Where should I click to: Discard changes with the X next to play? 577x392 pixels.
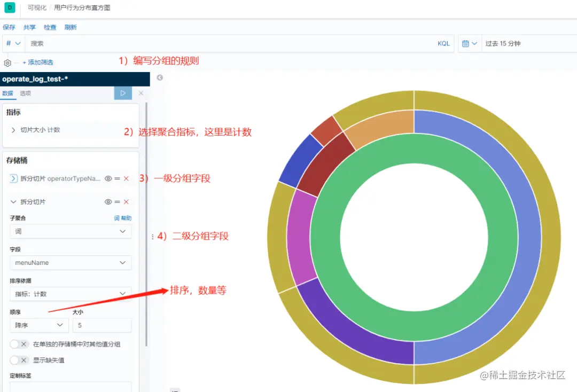[141, 93]
